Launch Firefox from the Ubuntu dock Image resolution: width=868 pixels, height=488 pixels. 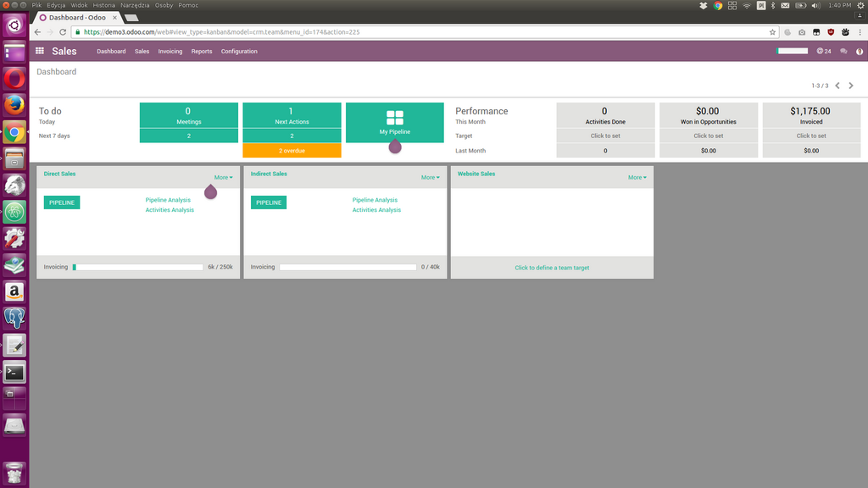[x=14, y=105]
